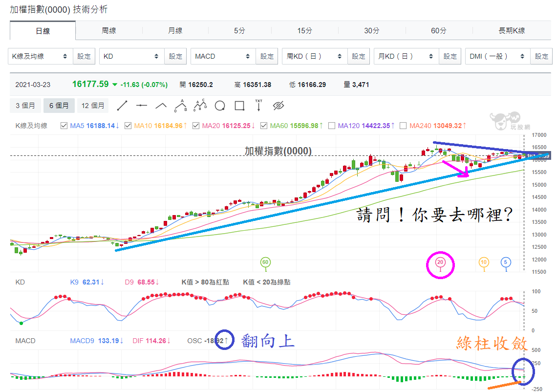Uncheck the MA20 moving average checkbox
This screenshot has width=557, height=392.
click(x=196, y=126)
